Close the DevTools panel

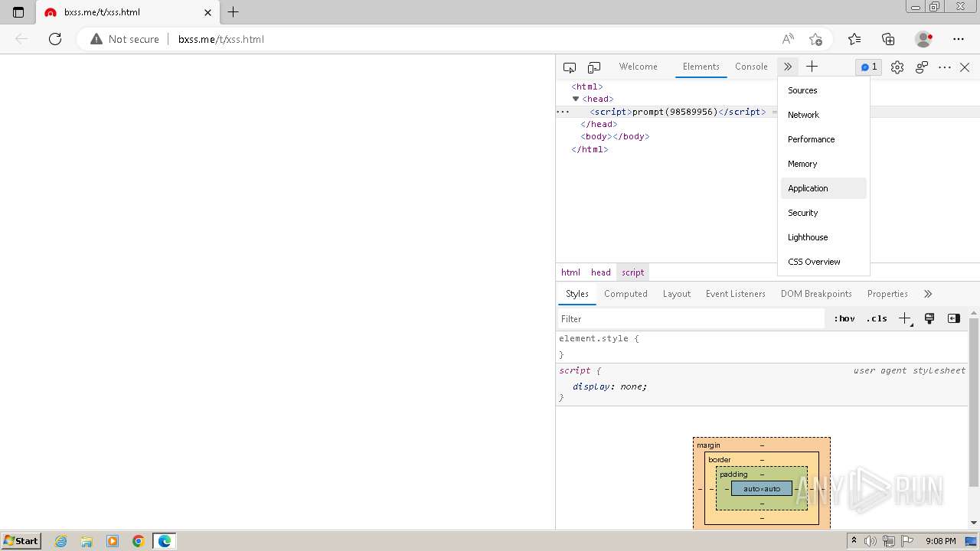tap(965, 67)
